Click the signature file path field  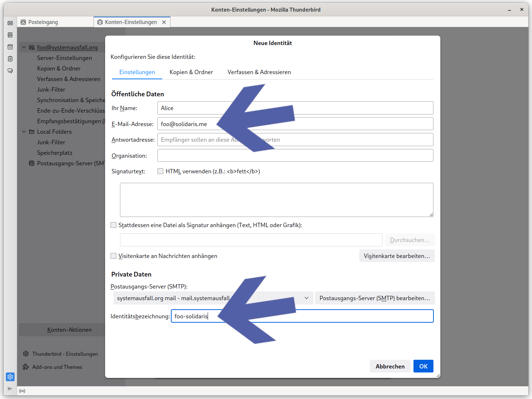pos(251,240)
